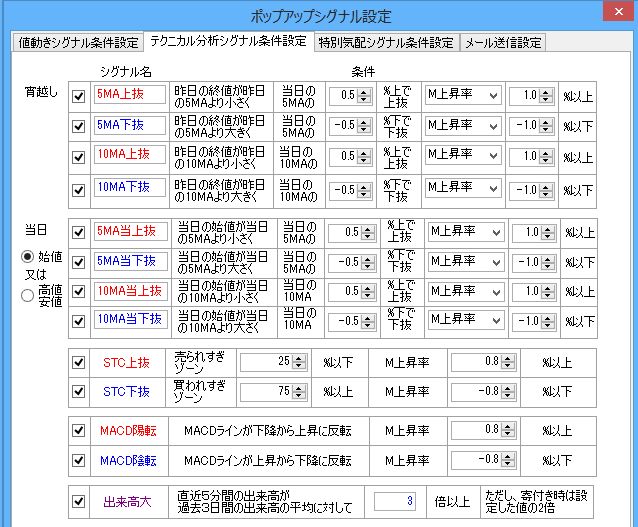
Task: Click the 5MA当下抜 signal name field
Action: tap(125, 261)
